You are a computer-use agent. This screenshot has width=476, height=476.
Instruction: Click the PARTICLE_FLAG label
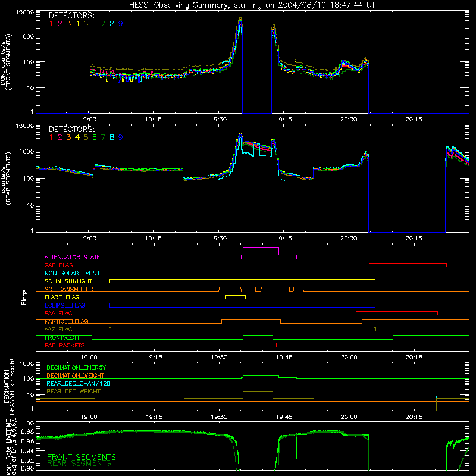coord(67,321)
